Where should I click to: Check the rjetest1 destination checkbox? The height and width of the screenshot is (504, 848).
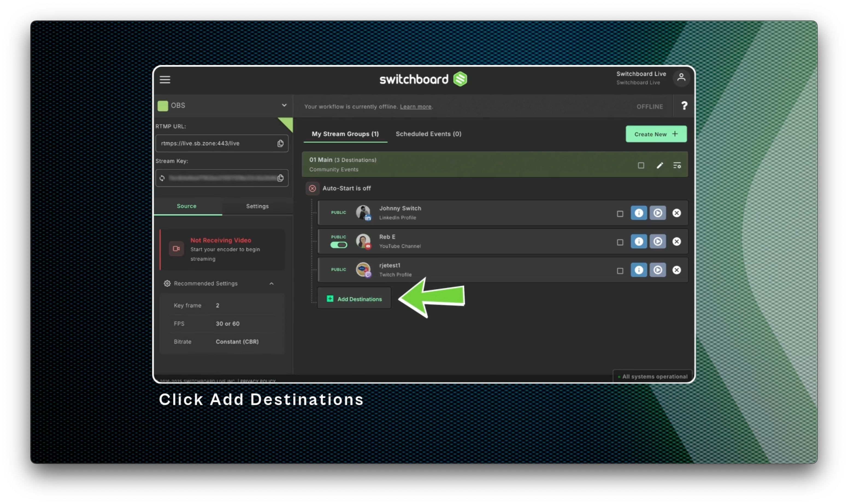tap(620, 271)
